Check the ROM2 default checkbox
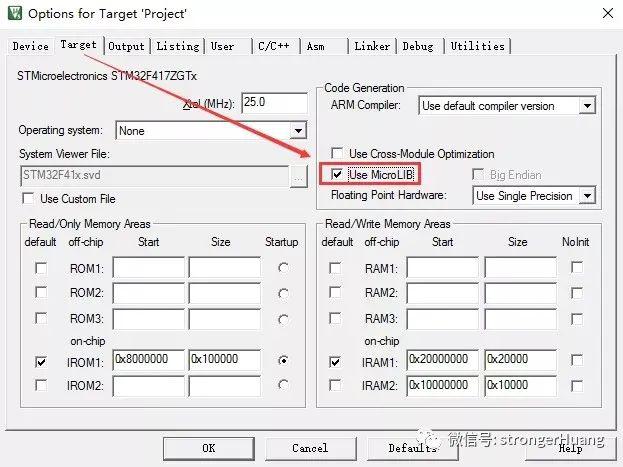Viewport: 623px width, 467px height. (x=41, y=293)
